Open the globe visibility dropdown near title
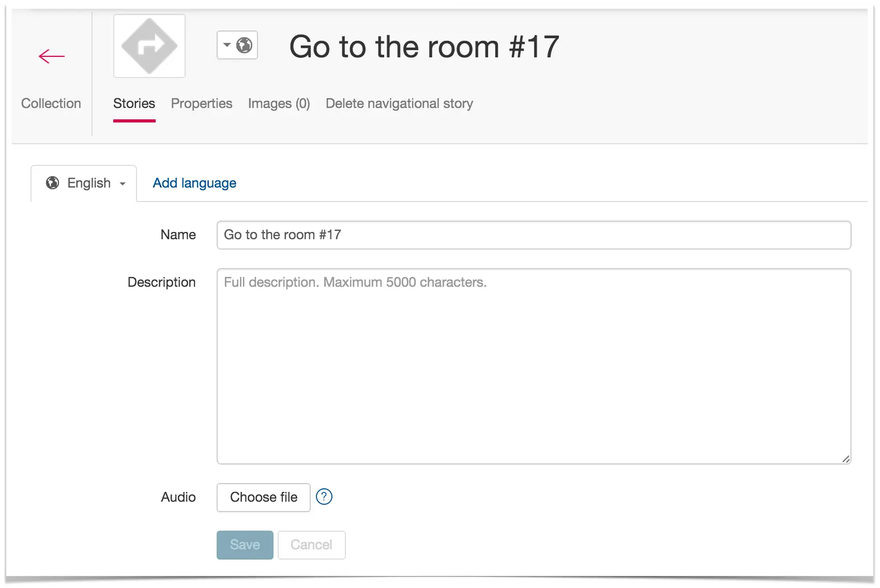Screen dimensions: 880x588 click(x=237, y=45)
